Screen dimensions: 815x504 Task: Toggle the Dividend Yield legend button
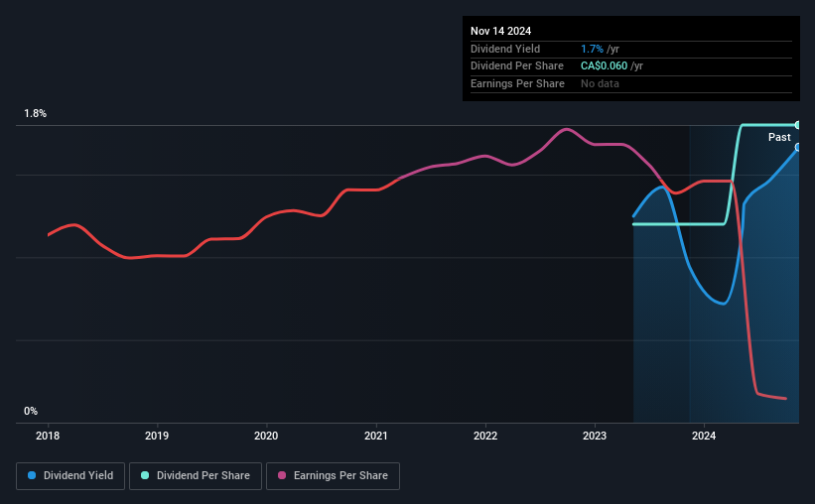[x=70, y=476]
